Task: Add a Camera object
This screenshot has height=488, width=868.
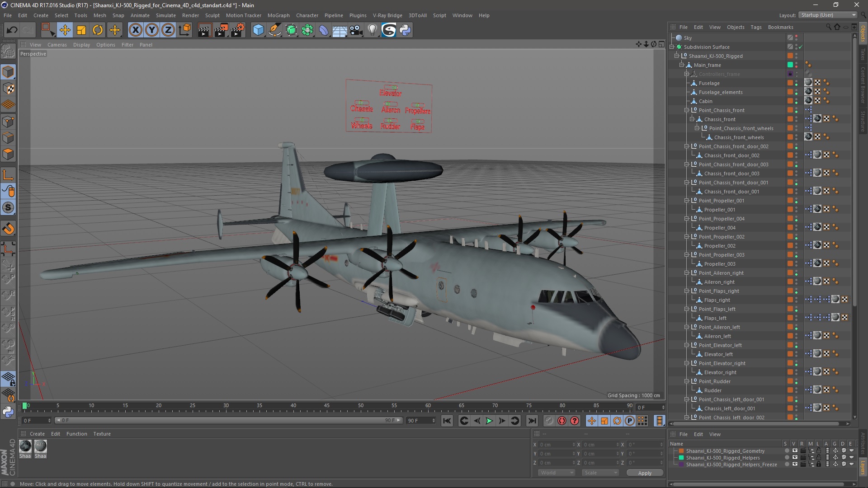Action: (x=356, y=30)
